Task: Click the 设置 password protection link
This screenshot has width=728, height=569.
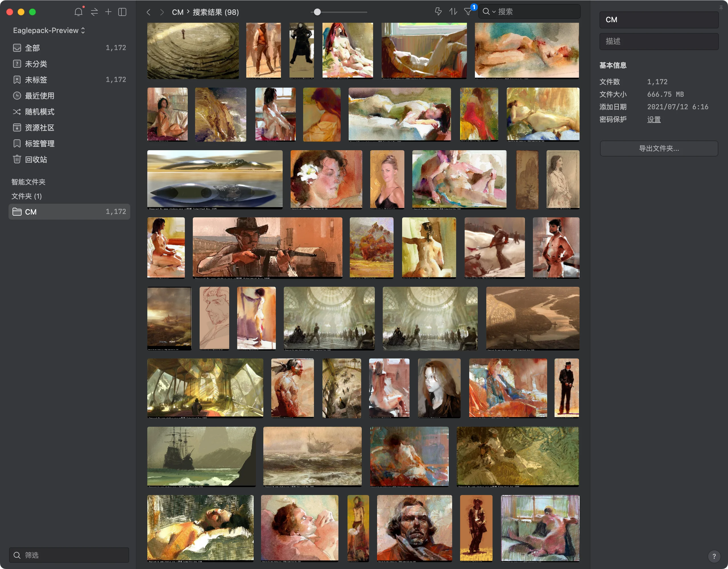Action: coord(654,119)
